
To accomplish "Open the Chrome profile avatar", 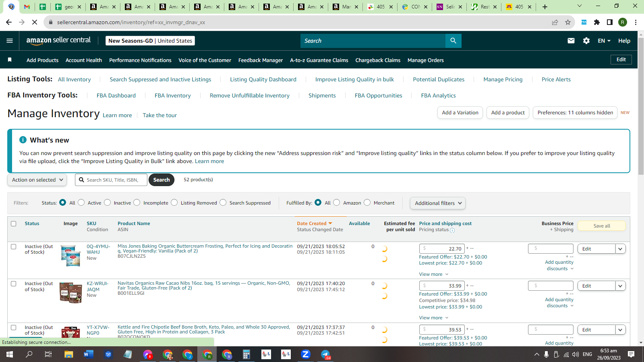I will [x=623, y=22].
